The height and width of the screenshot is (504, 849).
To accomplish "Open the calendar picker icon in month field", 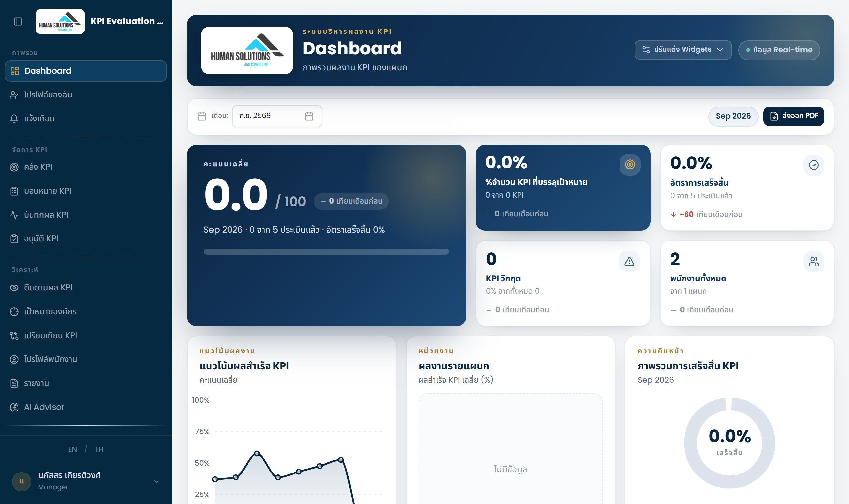I will click(309, 116).
